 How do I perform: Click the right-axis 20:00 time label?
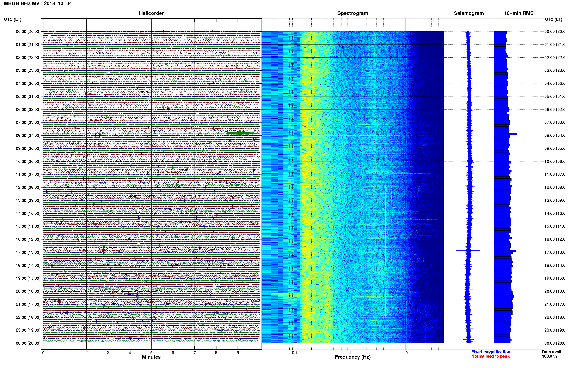555,291
